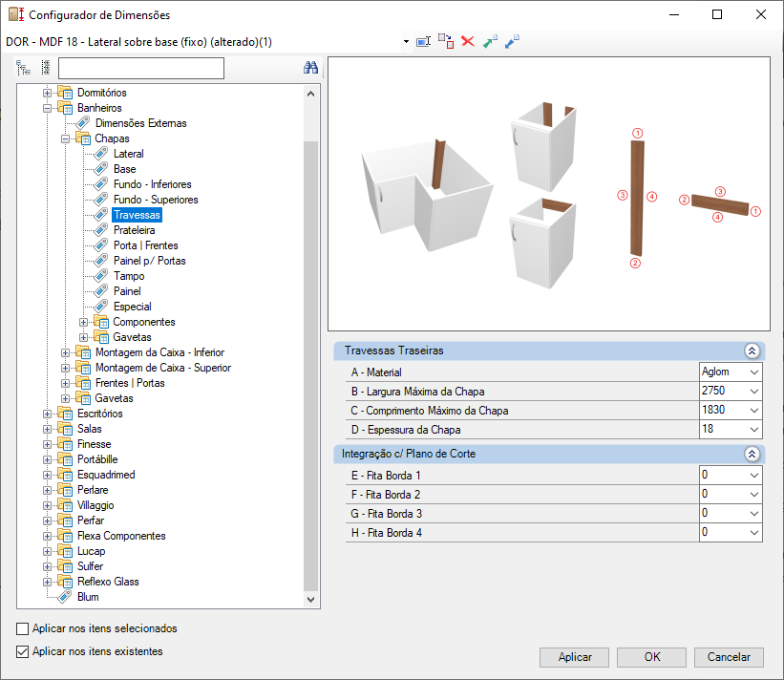The width and height of the screenshot is (784, 680).
Task: Enable Aplicar nos itens selecionados checkbox
Action: [x=23, y=628]
